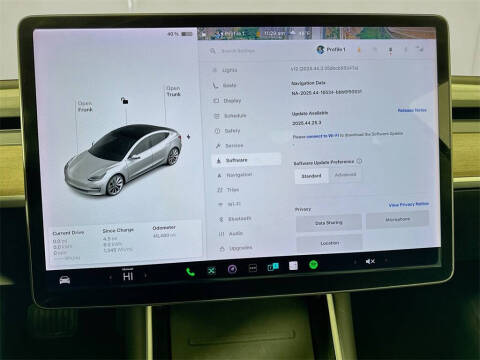
Task: Tap the Since Charge trip card
Action: [118, 240]
